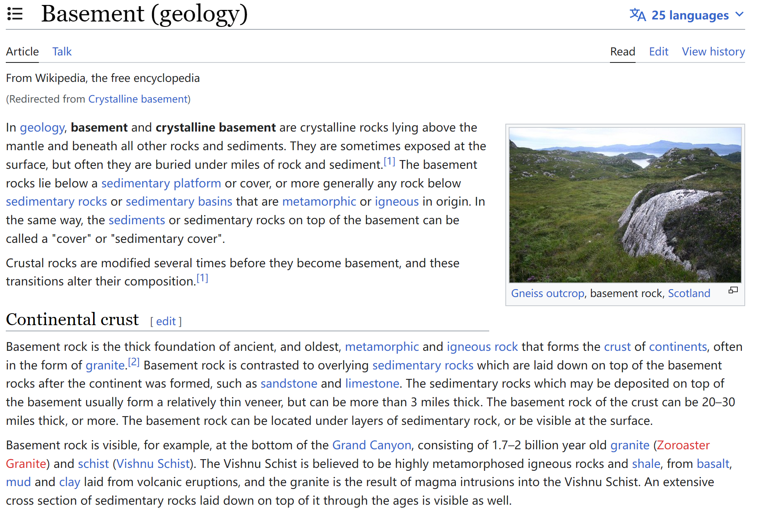Viewport: 758px width, 532px height.
Task: Open the Vishnu Schist link
Action: click(153, 464)
